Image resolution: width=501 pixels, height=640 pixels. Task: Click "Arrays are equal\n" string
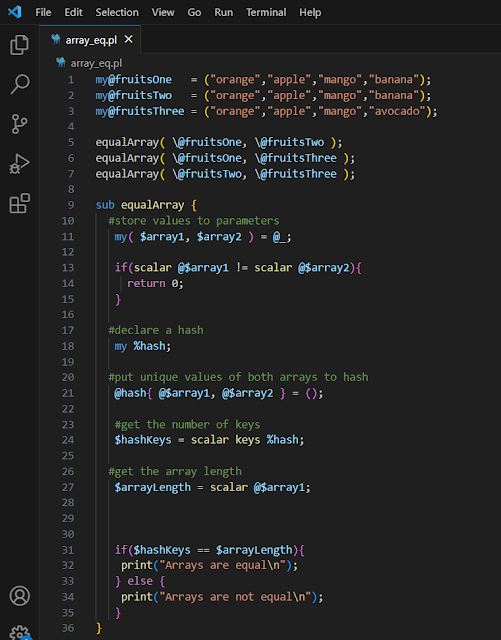[x=222, y=566]
